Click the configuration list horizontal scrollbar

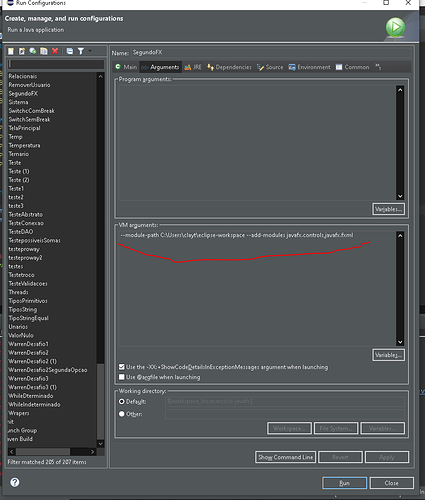pos(52,452)
